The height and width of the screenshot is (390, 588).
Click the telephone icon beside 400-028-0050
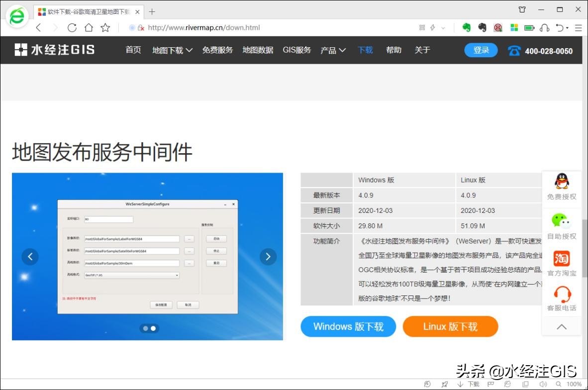click(x=514, y=51)
